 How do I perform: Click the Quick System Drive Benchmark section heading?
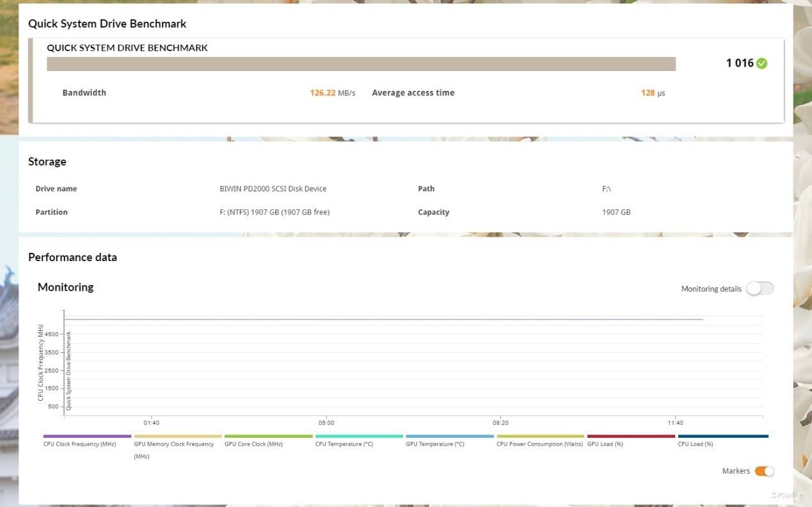107,24
